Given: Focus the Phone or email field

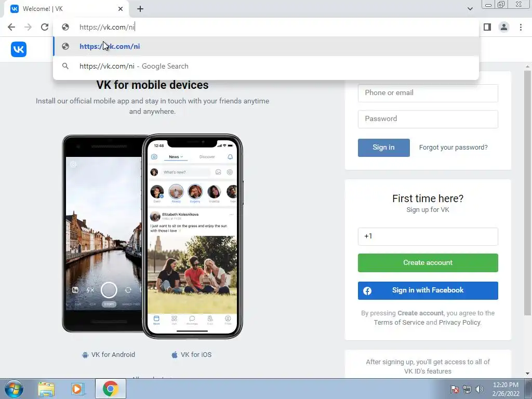Looking at the screenshot, I should pos(428,93).
